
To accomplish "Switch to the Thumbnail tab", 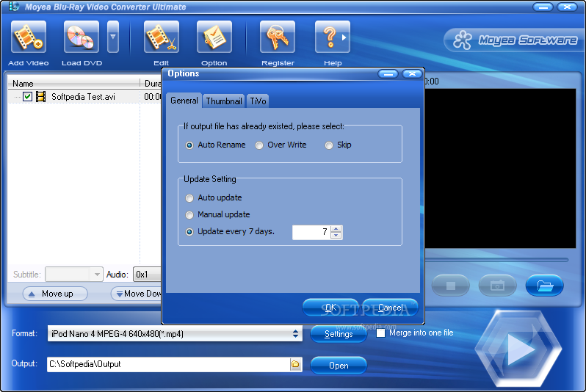I will coord(224,101).
